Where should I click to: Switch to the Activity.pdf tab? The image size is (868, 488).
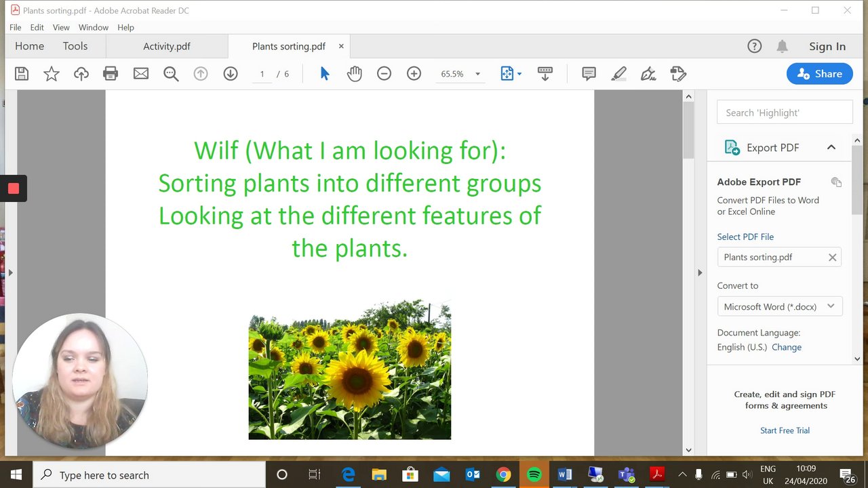pyautogui.click(x=167, y=46)
